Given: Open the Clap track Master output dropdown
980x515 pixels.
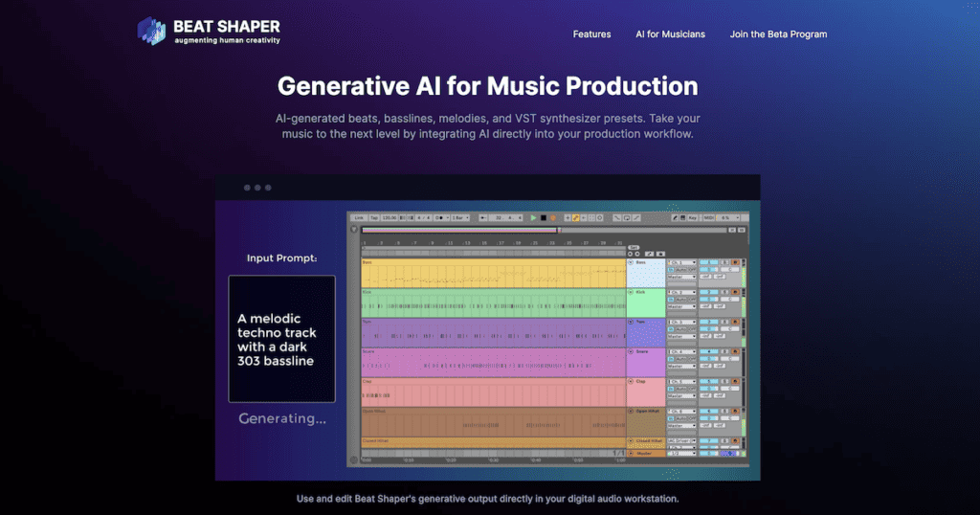Looking at the screenshot, I should pyautogui.click(x=681, y=395).
